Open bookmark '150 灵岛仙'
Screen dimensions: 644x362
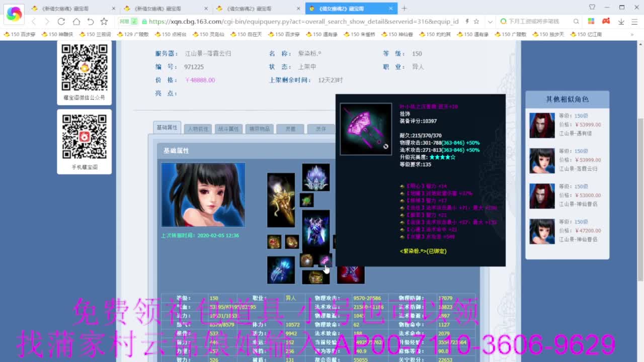[x=208, y=34]
